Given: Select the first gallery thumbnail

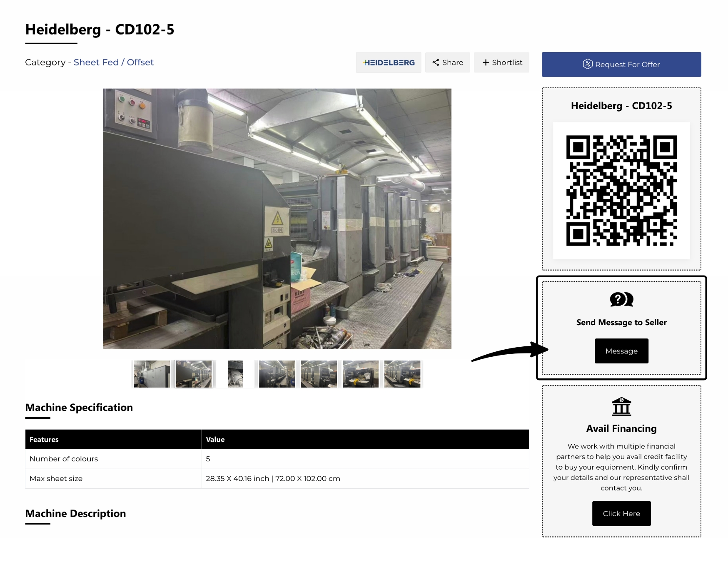Looking at the screenshot, I should (152, 374).
